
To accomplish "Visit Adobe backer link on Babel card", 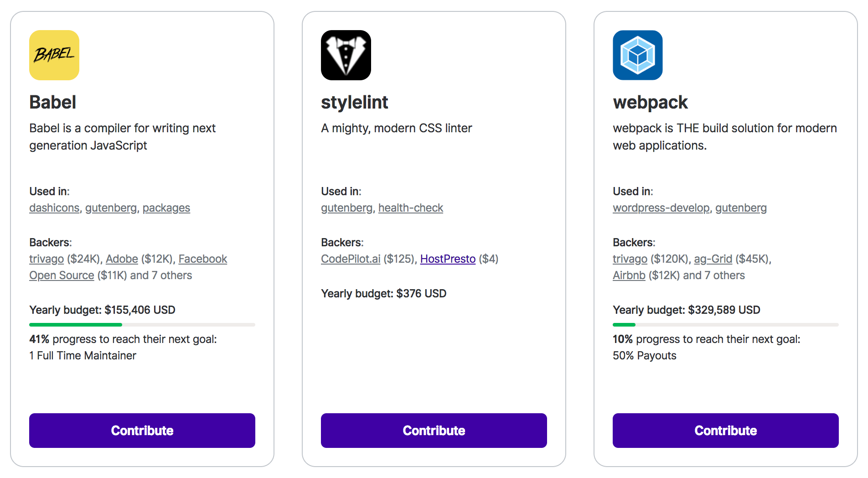I will (122, 259).
